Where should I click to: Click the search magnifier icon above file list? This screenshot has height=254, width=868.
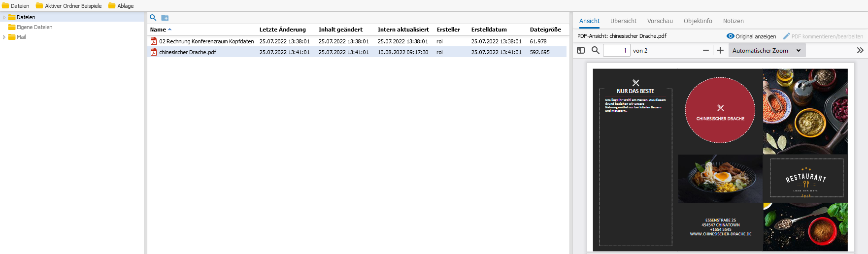click(153, 18)
